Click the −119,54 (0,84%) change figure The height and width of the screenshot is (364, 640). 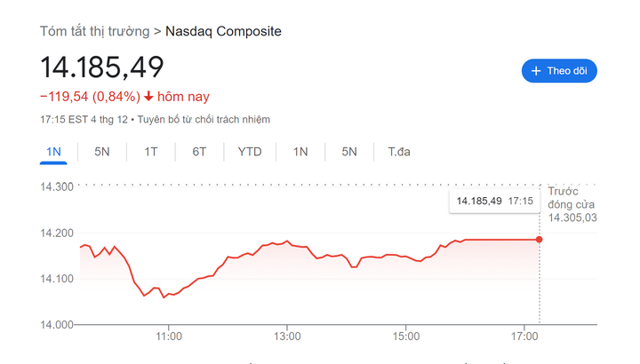pyautogui.click(x=90, y=97)
